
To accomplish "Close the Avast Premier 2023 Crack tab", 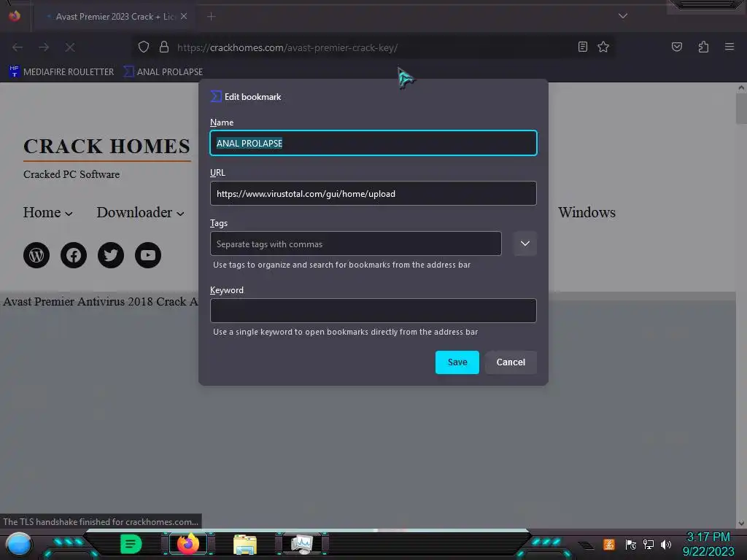I will [x=184, y=16].
